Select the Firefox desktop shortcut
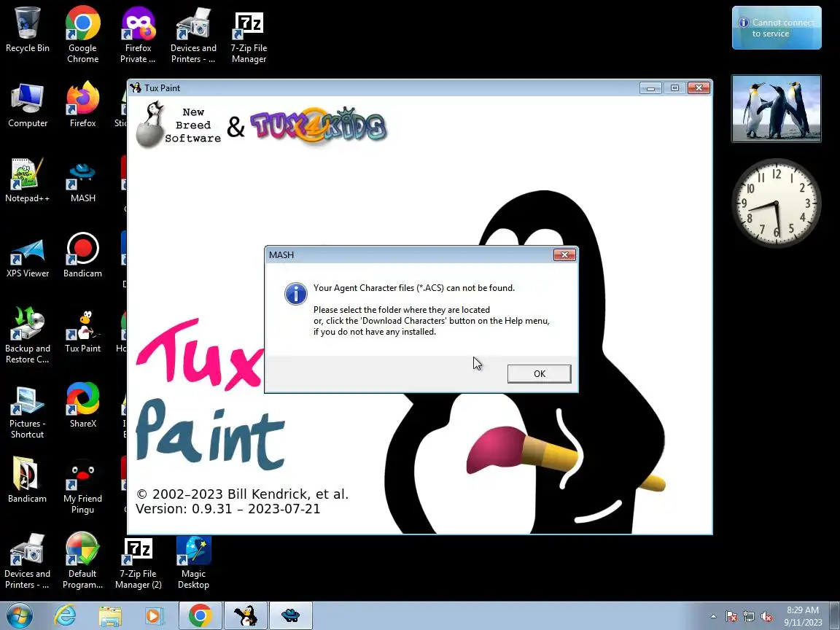Image resolution: width=840 pixels, height=630 pixels. click(x=82, y=105)
